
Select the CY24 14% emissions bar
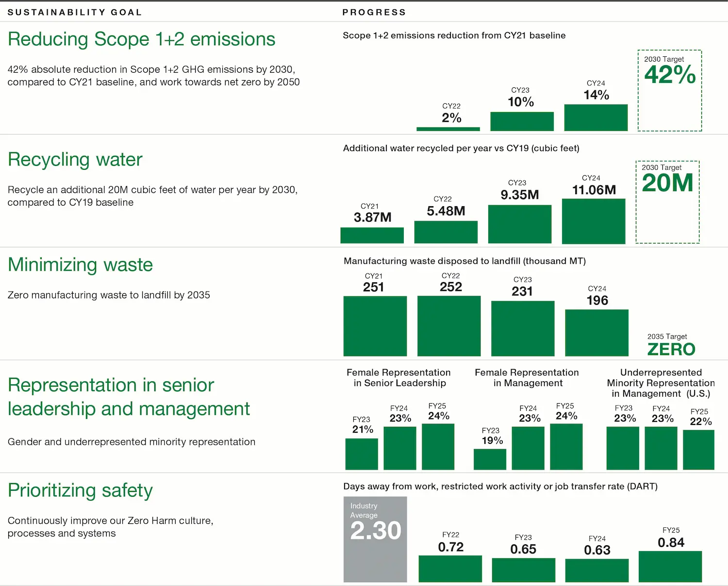[596, 116]
